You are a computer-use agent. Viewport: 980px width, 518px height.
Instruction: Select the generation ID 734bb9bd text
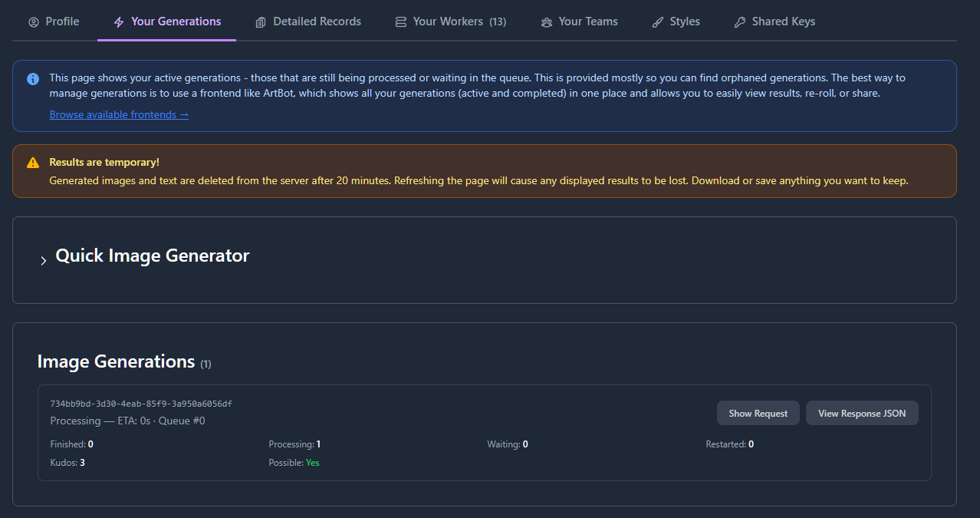coord(141,404)
